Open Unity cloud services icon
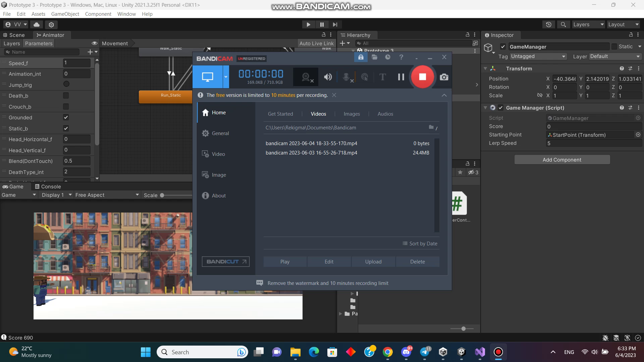The height and width of the screenshot is (362, 644). coord(37,24)
